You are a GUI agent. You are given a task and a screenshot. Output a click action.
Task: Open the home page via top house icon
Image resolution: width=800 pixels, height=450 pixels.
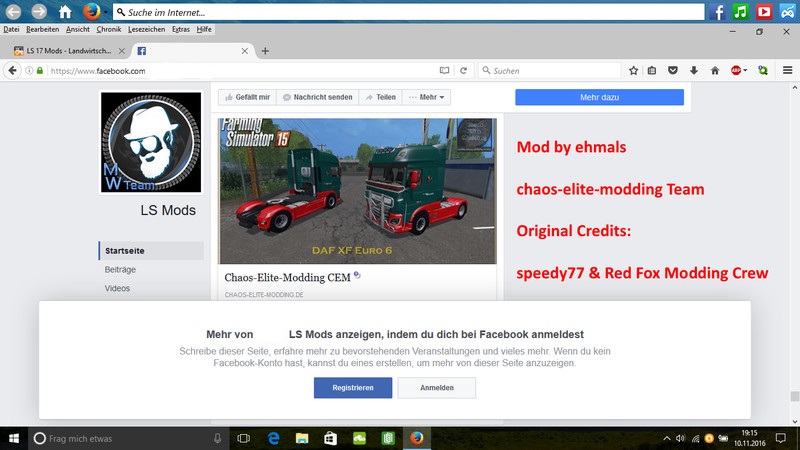[65, 11]
